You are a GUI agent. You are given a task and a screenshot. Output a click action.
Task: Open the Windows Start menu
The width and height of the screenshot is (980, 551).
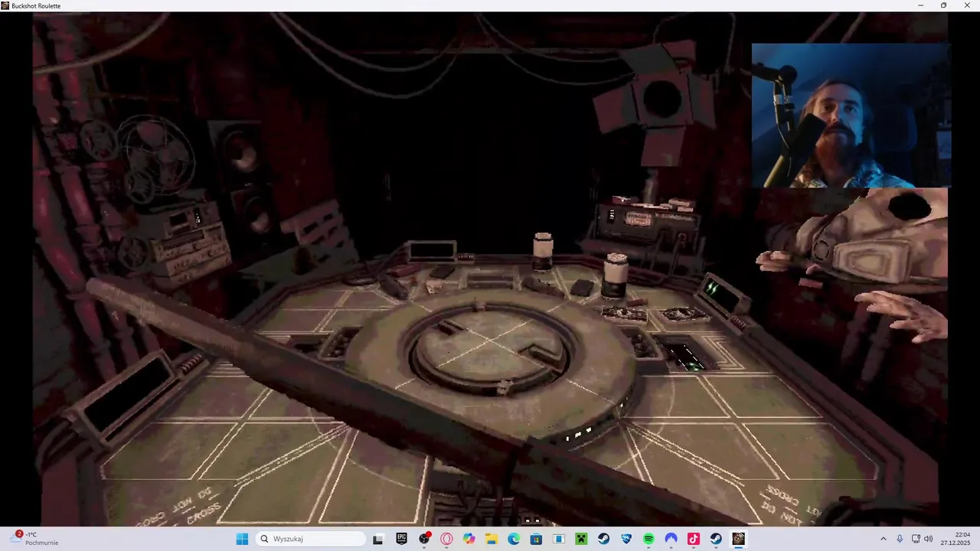coord(242,539)
